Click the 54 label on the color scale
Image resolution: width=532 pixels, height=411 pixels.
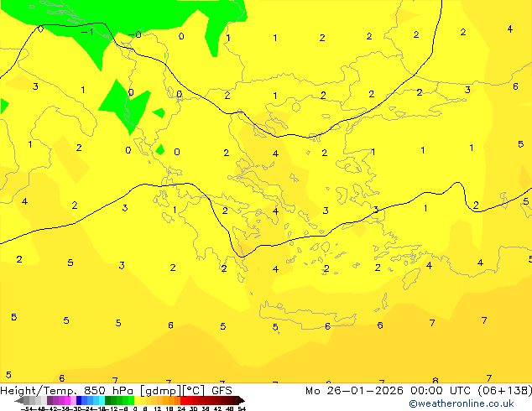pyautogui.click(x=242, y=408)
